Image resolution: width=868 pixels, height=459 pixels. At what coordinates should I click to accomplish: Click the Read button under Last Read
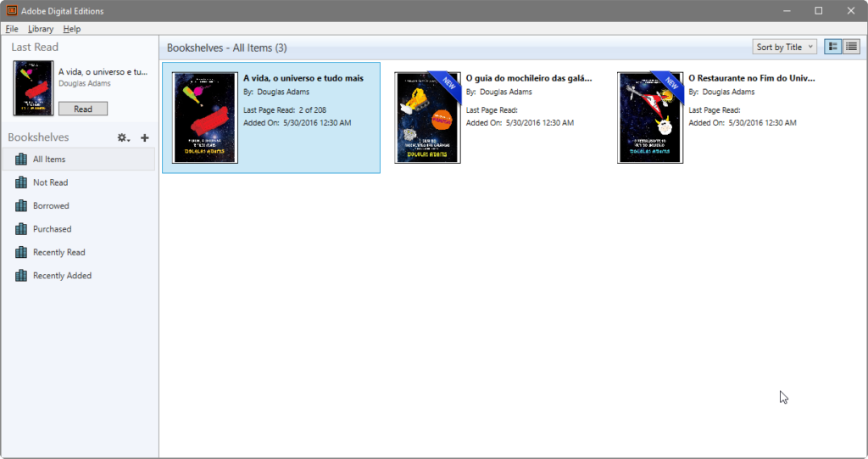tap(83, 109)
